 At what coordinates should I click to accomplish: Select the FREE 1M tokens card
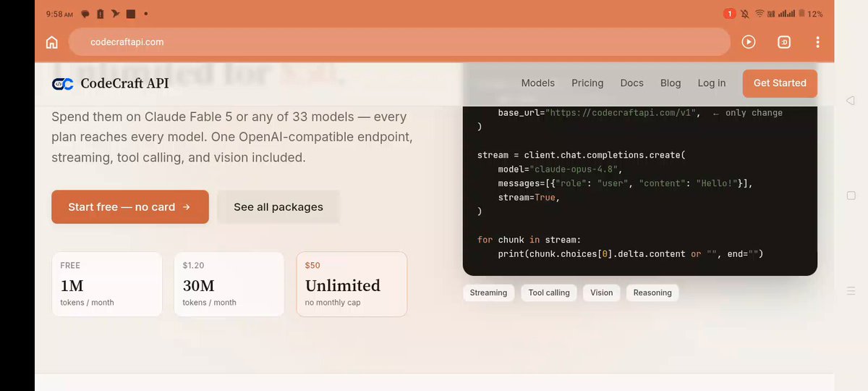point(107,284)
